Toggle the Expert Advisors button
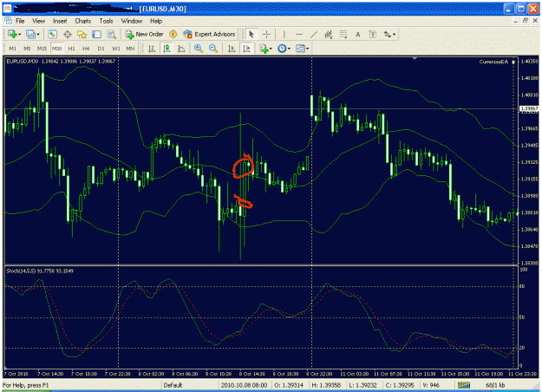This screenshot has width=542, height=392. 210,34
